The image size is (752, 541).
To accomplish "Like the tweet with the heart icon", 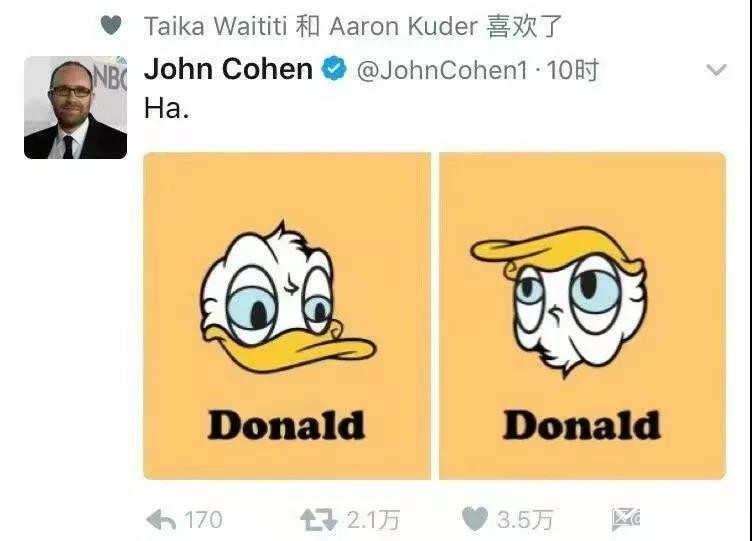I will coord(475,519).
